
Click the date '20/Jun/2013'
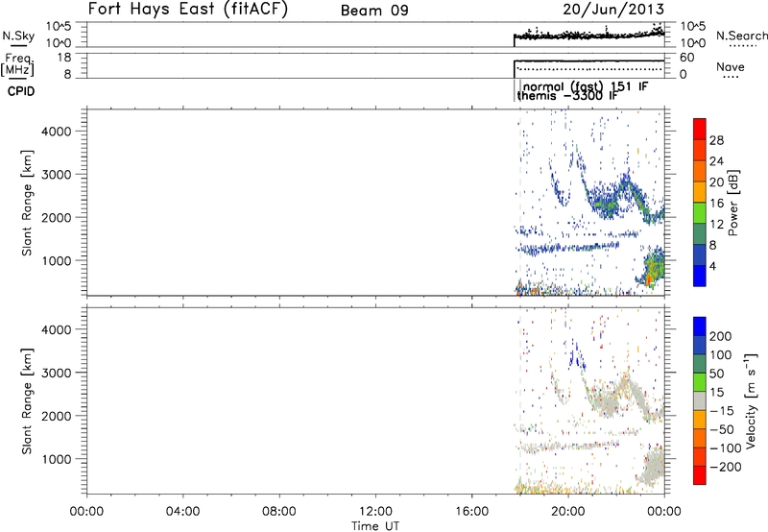pos(613,10)
